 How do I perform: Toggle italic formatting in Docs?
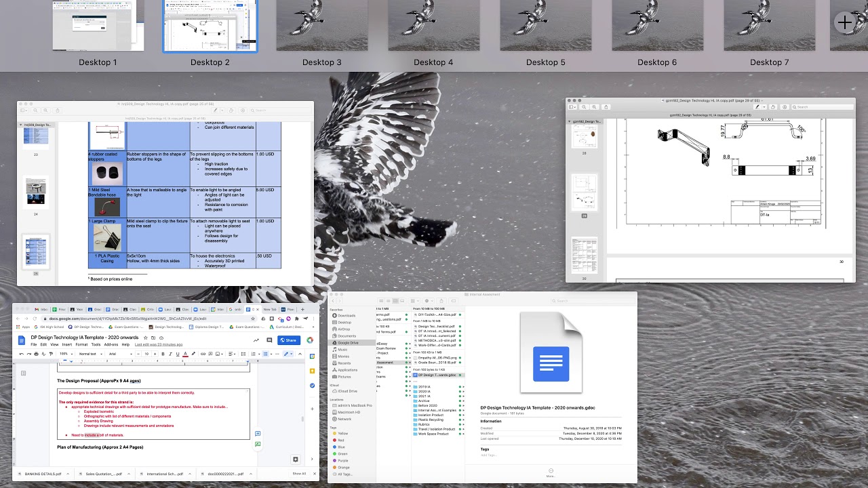170,354
